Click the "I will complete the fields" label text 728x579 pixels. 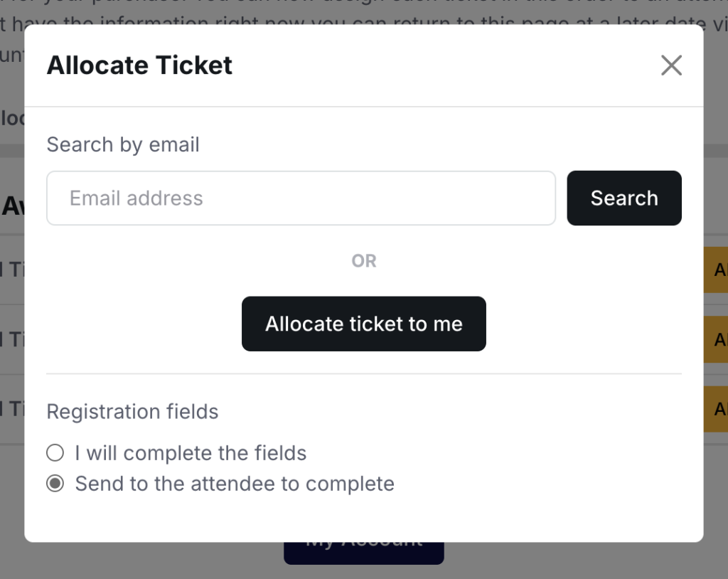tap(191, 453)
